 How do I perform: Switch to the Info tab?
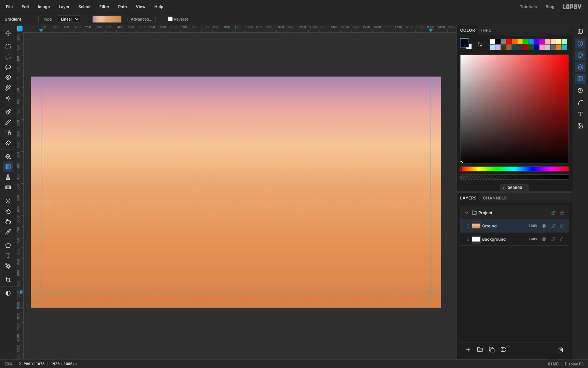[486, 30]
